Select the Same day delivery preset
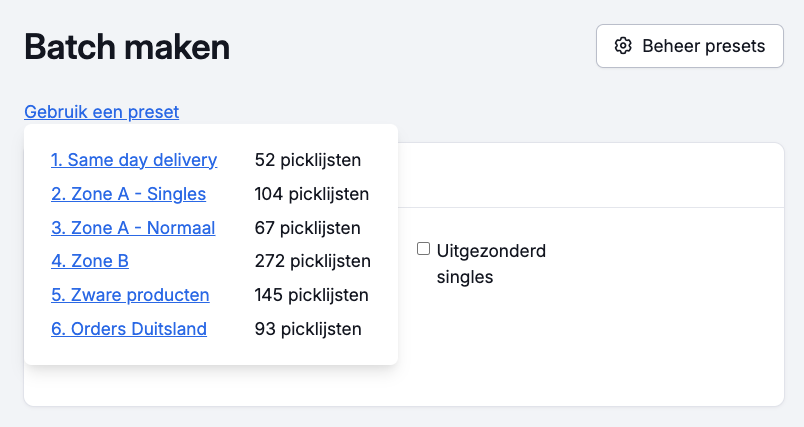The image size is (804, 427). click(x=134, y=160)
